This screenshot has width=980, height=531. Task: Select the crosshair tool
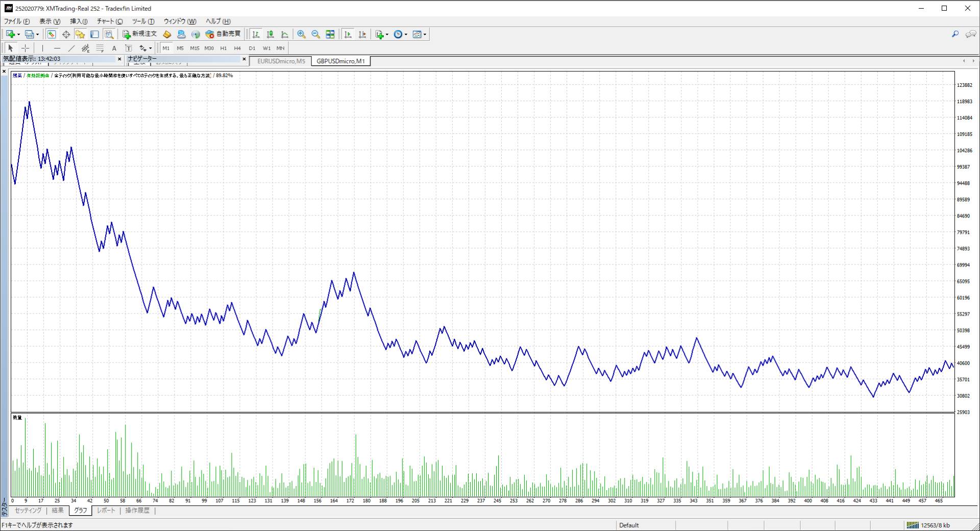click(x=25, y=48)
